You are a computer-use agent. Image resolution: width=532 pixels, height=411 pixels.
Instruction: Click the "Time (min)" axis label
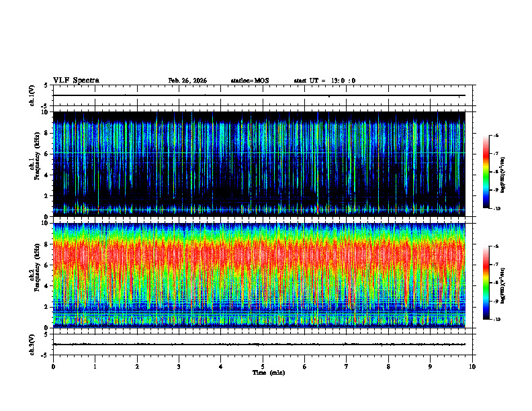click(269, 373)
